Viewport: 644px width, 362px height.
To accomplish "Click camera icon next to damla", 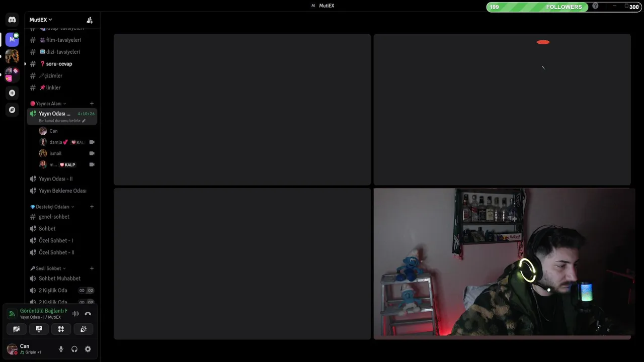I will tap(92, 142).
